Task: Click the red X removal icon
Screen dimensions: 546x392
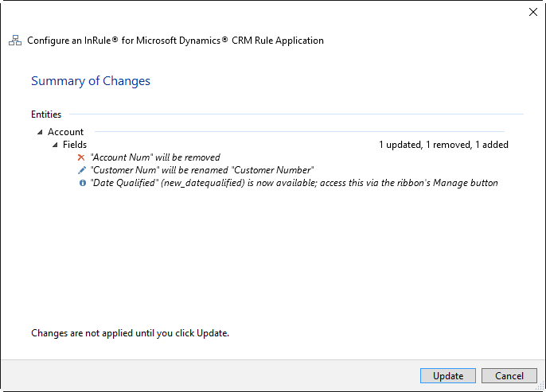Action: pyautogui.click(x=81, y=157)
